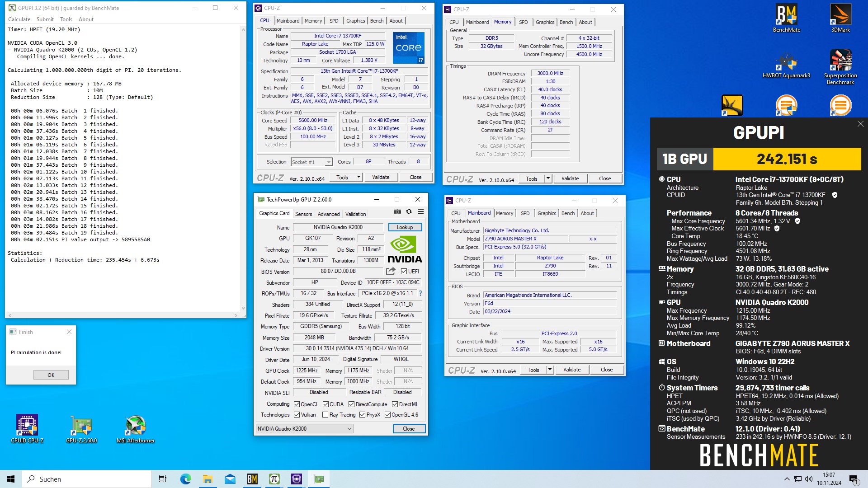
Task: Open Task View in the taskbar
Action: click(x=163, y=479)
